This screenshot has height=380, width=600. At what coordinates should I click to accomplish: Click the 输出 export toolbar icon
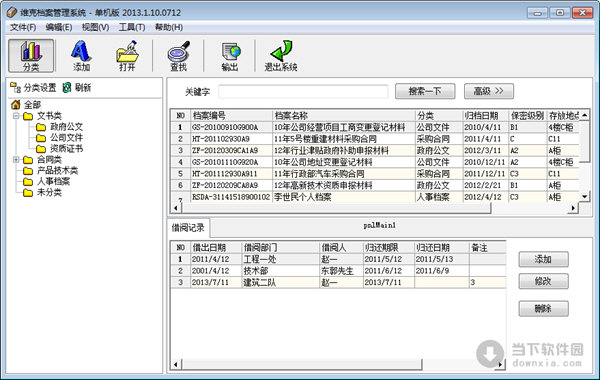click(x=230, y=56)
